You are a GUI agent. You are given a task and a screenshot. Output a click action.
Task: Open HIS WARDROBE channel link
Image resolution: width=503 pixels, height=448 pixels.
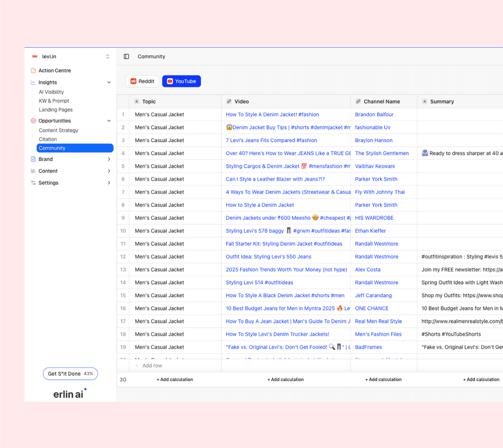point(374,218)
